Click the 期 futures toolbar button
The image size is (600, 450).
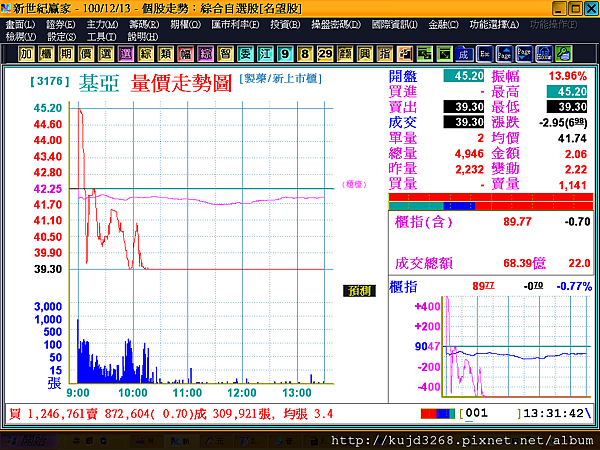[x=66, y=54]
